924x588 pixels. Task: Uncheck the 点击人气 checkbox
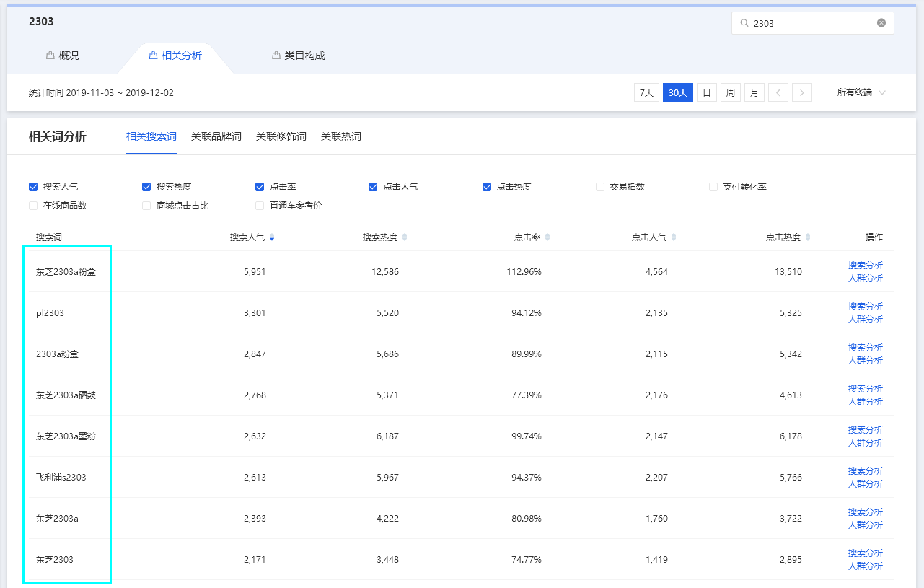373,187
